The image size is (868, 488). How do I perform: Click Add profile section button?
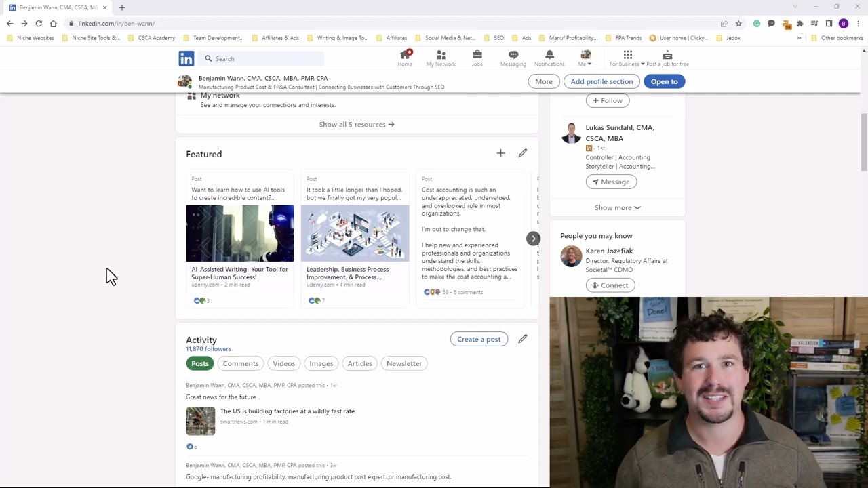coord(601,81)
